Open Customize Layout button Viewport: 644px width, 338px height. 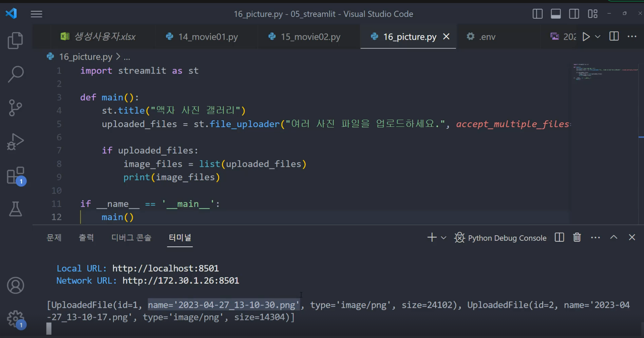593,14
